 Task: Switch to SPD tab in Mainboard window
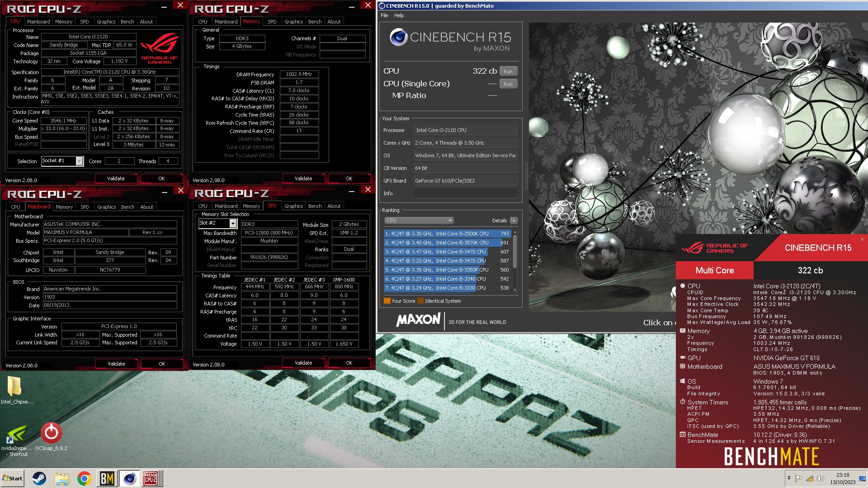pyautogui.click(x=85, y=207)
